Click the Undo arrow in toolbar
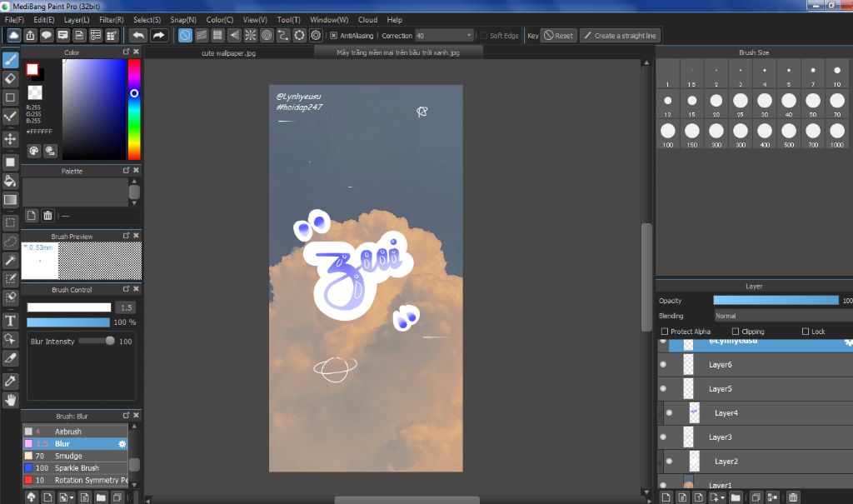Viewport: 853px width, 504px height. (x=139, y=35)
